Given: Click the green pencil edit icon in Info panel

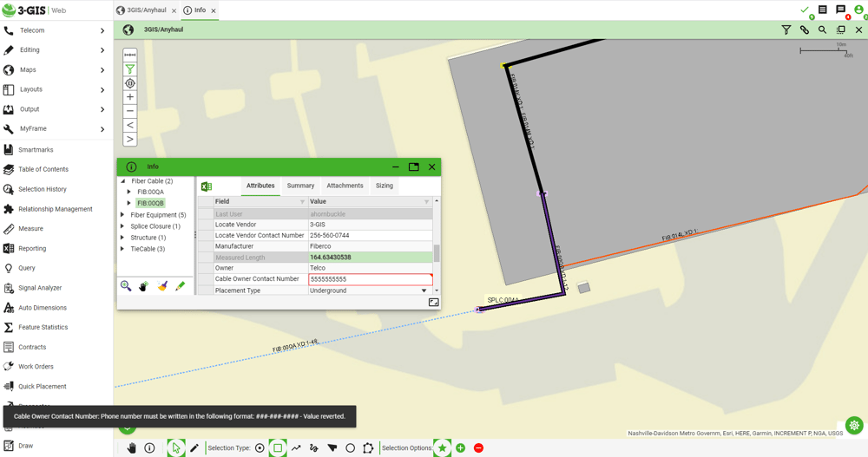Looking at the screenshot, I should pyautogui.click(x=181, y=286).
